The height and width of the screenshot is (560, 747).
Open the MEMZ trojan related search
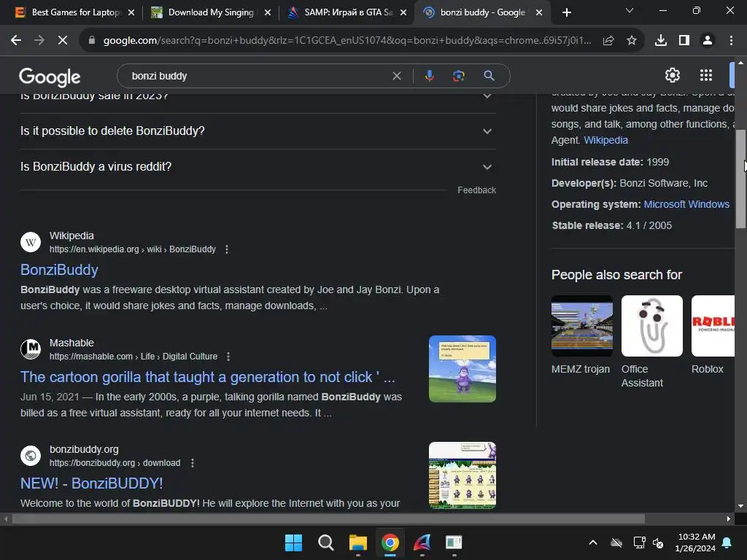[581, 335]
